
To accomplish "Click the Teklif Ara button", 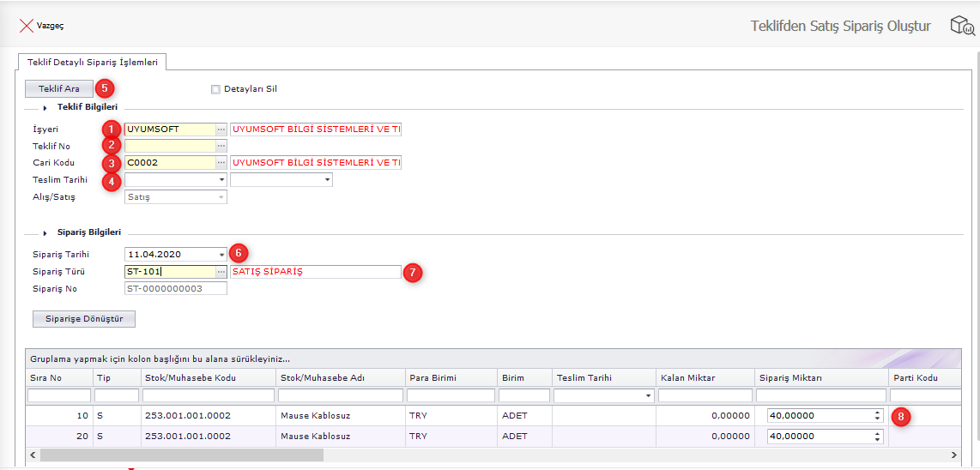I will pos(59,88).
